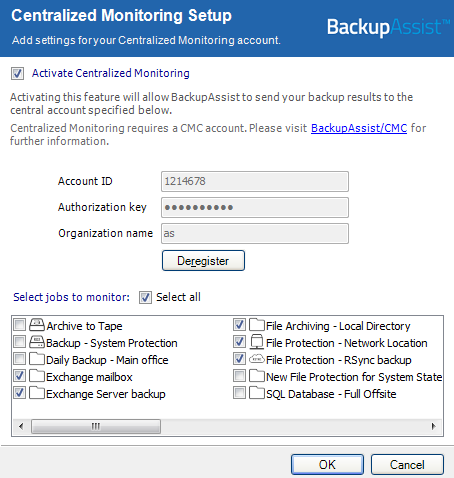The height and width of the screenshot is (478, 454).
Task: Click inside the Organization name field
Action: click(255, 234)
